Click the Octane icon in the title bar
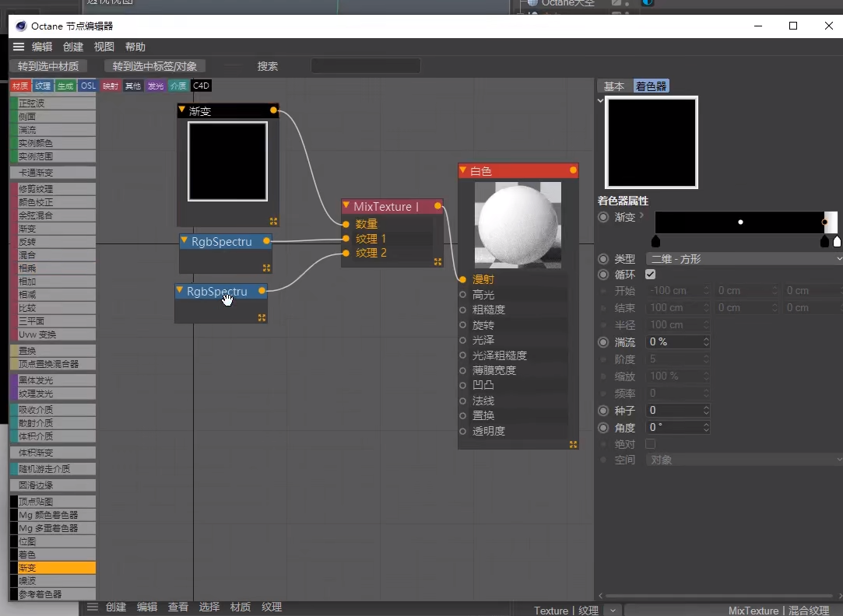The width and height of the screenshot is (843, 616). tap(19, 26)
